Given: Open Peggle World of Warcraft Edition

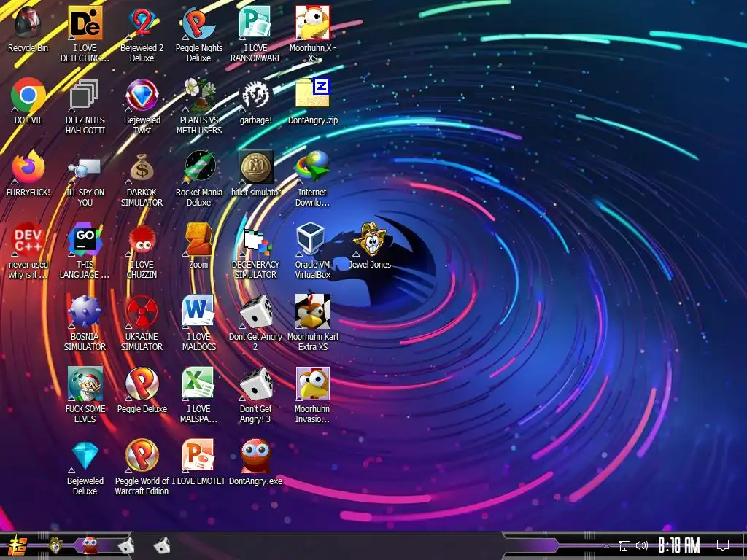Looking at the screenshot, I should (x=142, y=467).
